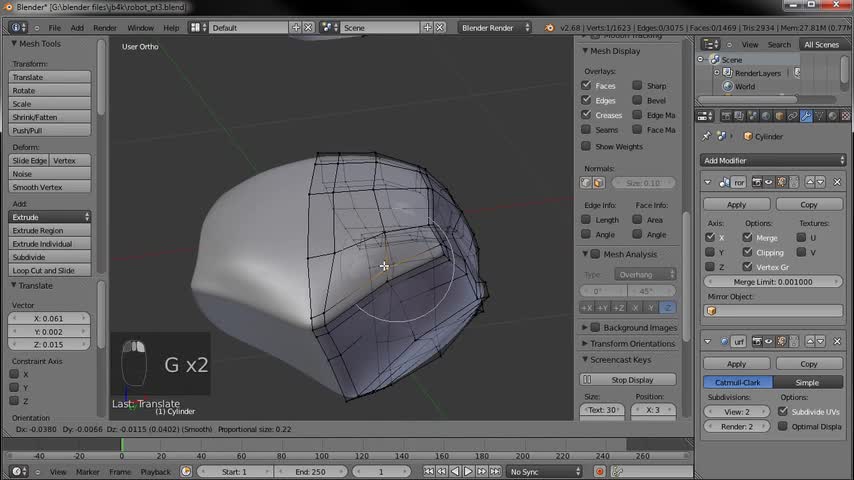Open the Modifiers wrench tab in Properties
Image resolution: width=854 pixels, height=480 pixels.
click(806, 116)
